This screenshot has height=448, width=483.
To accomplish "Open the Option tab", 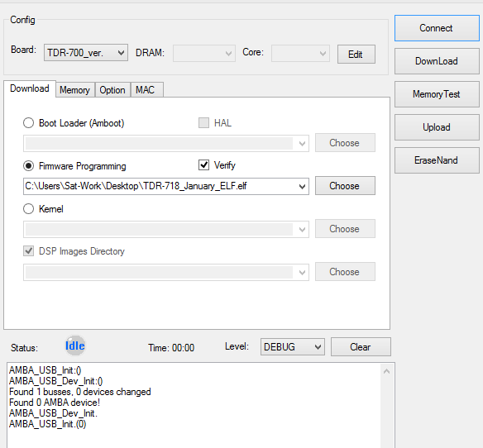I will [112, 90].
